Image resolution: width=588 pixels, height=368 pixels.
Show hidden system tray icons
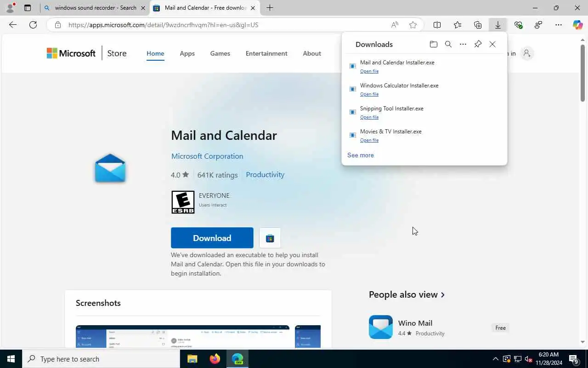pos(495,359)
